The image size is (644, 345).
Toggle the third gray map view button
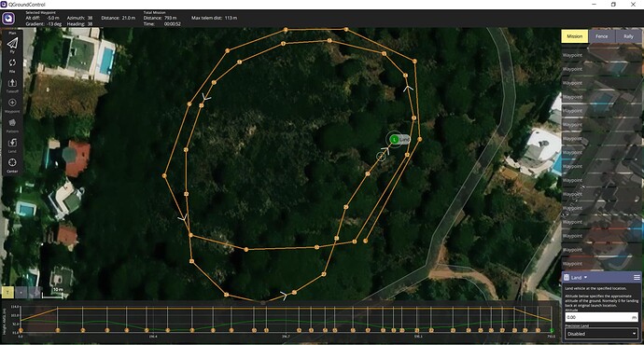point(35,292)
